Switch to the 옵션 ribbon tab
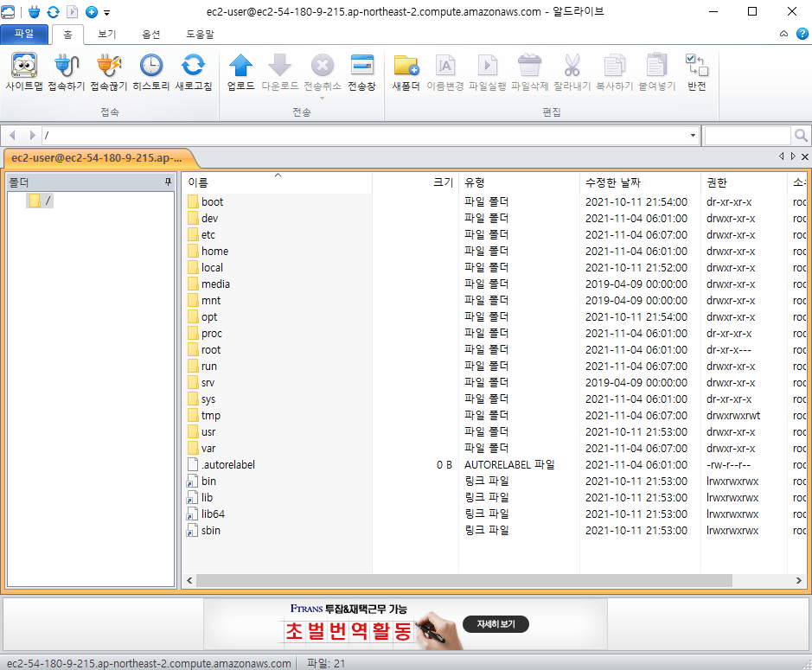 point(151,35)
